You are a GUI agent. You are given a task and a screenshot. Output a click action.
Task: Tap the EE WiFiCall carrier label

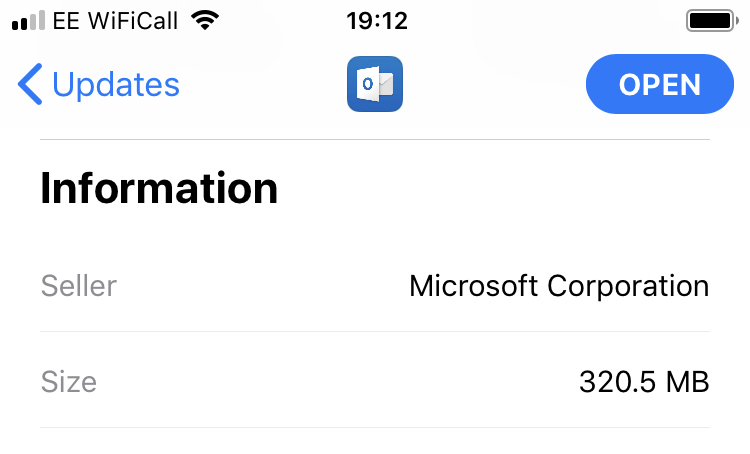[115, 21]
